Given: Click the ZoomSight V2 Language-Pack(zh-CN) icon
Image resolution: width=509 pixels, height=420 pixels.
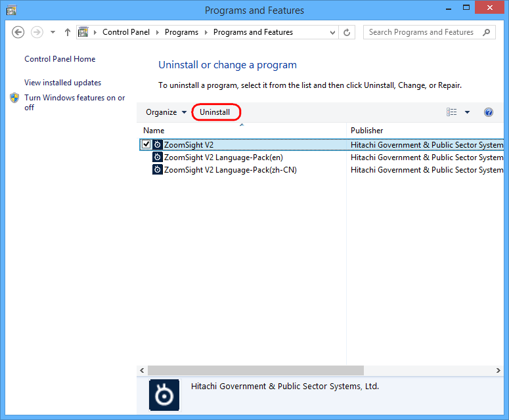Looking at the screenshot, I should click(x=158, y=169).
